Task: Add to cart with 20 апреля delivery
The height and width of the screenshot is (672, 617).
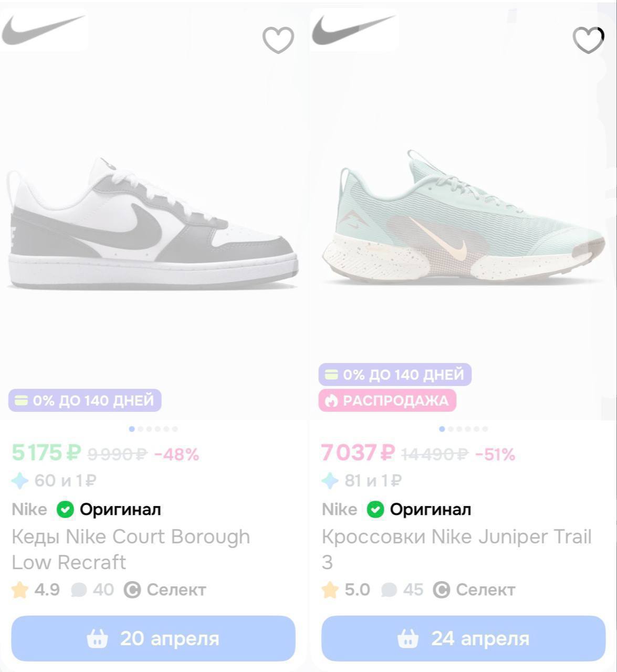Action: tap(153, 638)
